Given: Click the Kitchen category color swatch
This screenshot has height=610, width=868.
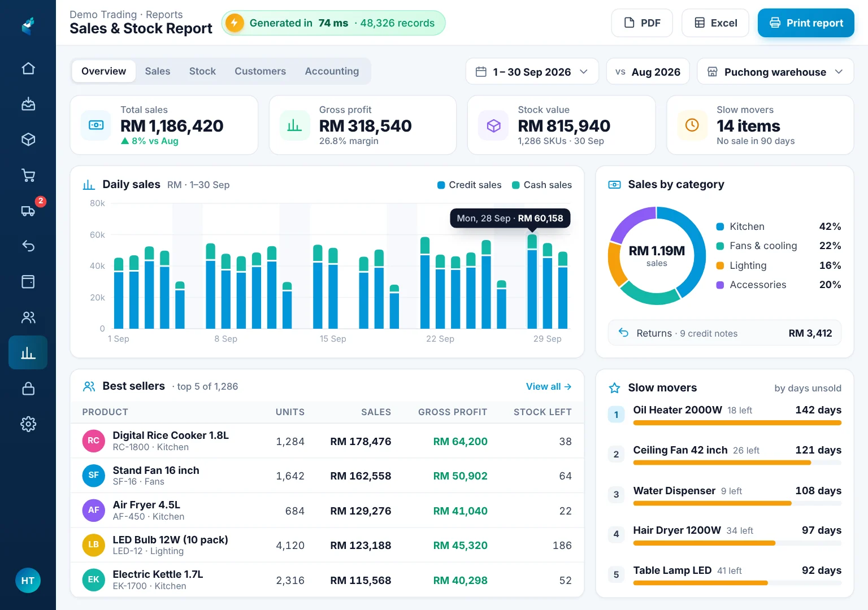Looking at the screenshot, I should [x=720, y=226].
